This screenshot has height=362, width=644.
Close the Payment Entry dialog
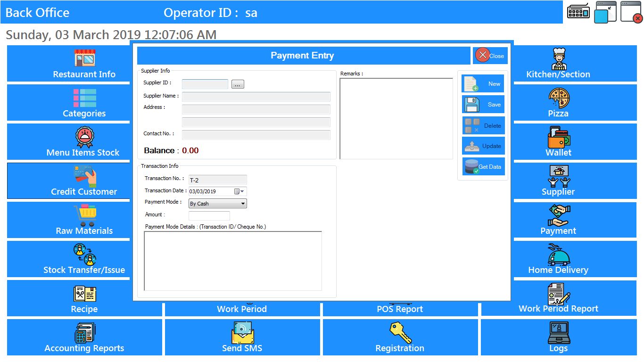click(x=490, y=56)
